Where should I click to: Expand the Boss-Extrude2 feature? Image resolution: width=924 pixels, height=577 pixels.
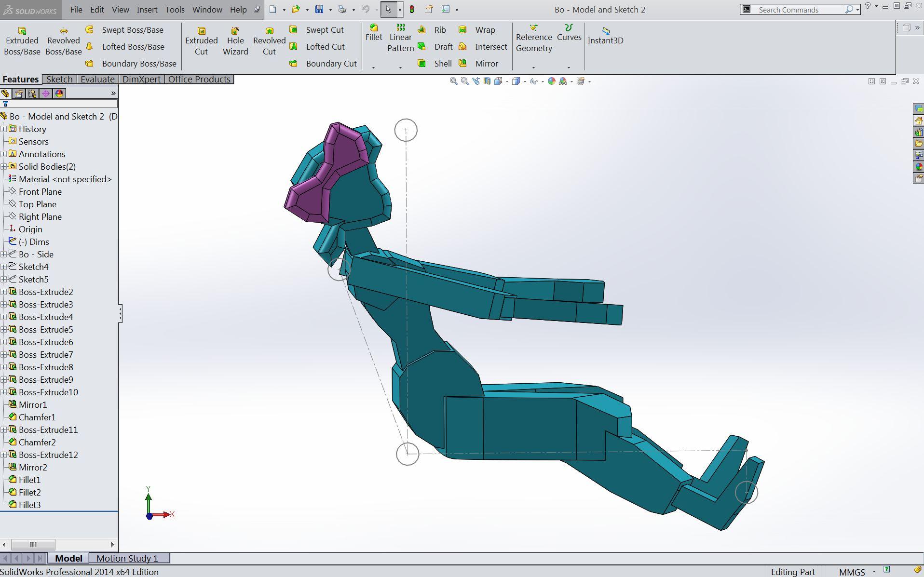(4, 292)
